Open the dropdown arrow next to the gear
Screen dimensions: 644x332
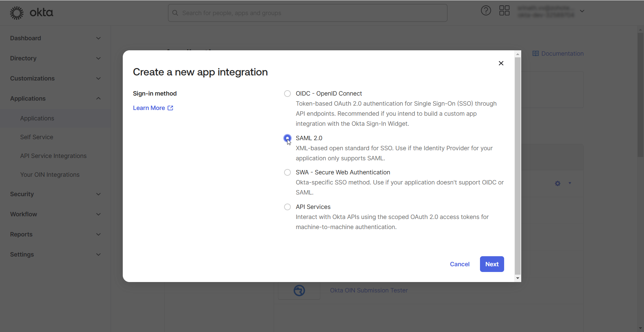point(570,183)
